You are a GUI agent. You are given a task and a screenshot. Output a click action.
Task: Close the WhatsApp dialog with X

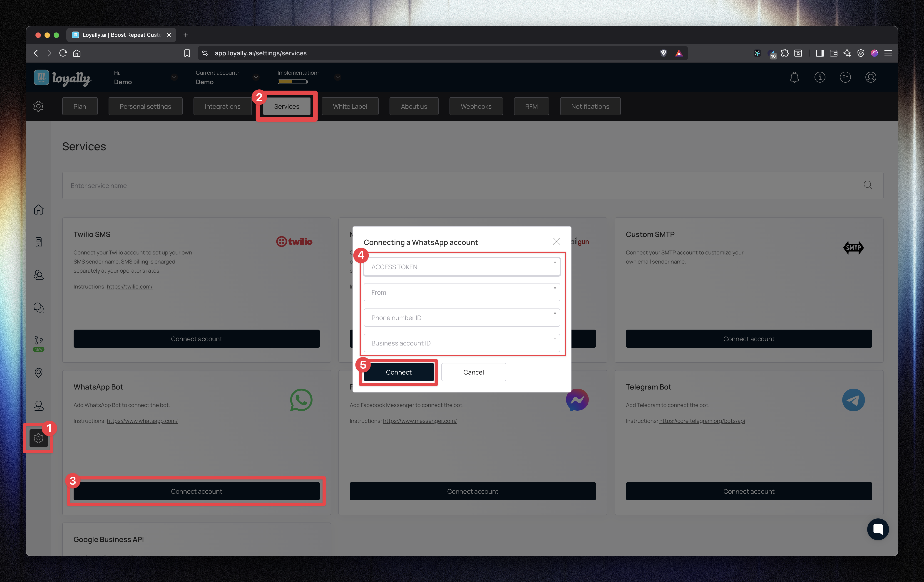click(556, 241)
